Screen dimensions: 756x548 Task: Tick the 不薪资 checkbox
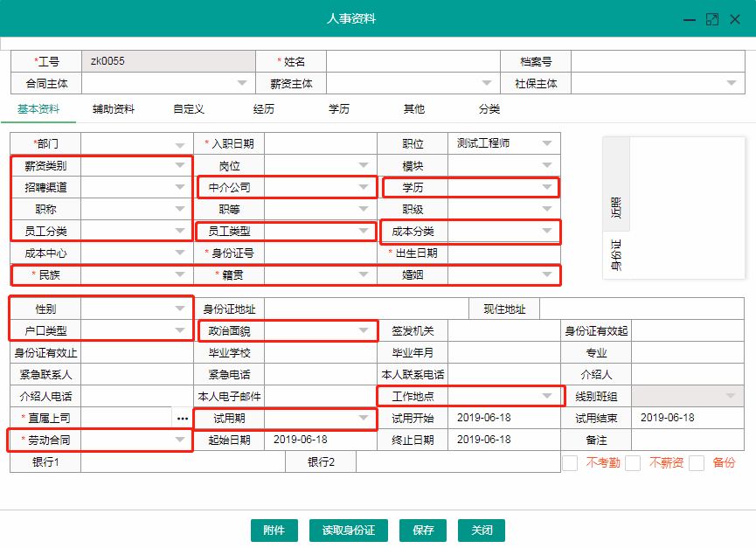point(634,463)
